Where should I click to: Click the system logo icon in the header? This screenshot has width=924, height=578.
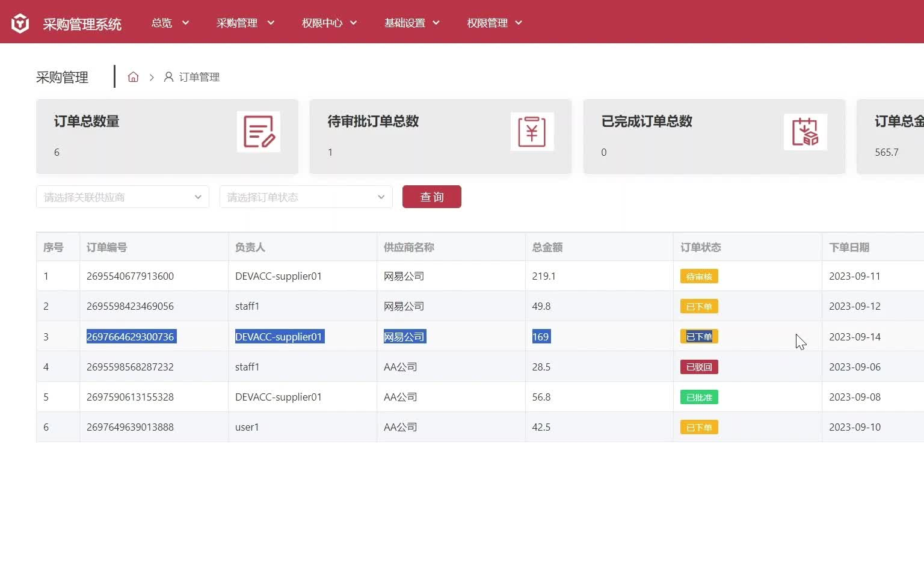[x=20, y=23]
